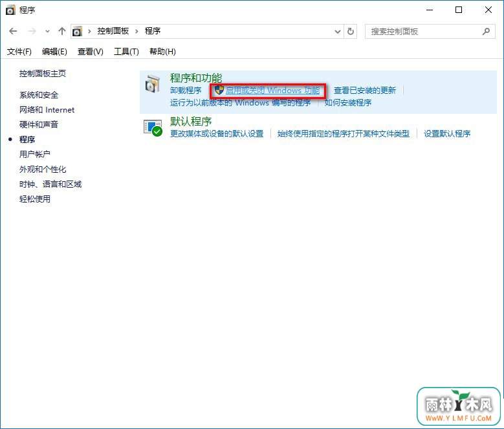Click 设置默认程序 link
This screenshot has width=504, height=429.
click(447, 133)
